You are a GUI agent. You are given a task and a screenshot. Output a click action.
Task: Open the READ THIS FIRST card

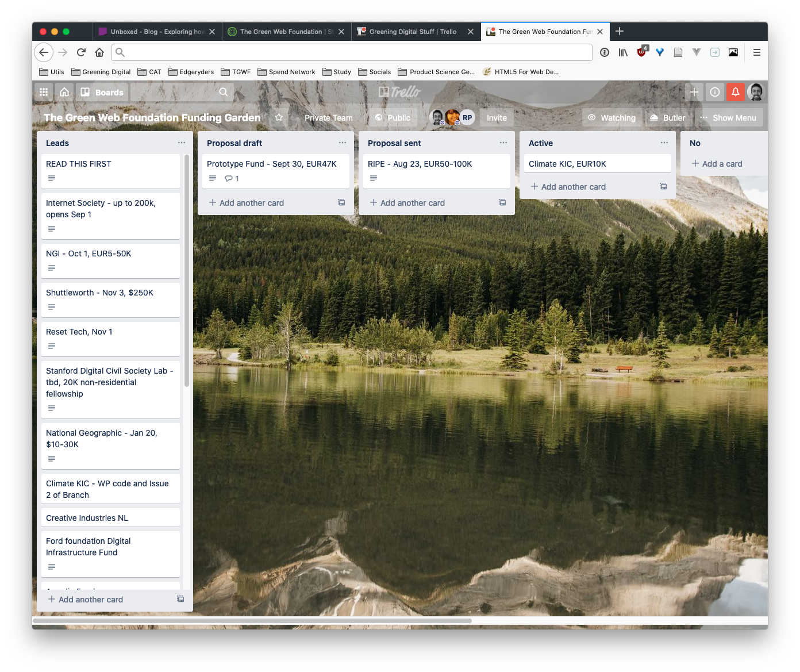pyautogui.click(x=110, y=171)
